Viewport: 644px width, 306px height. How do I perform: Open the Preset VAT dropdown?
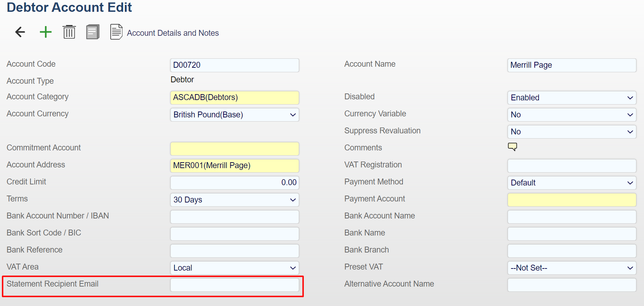571,268
